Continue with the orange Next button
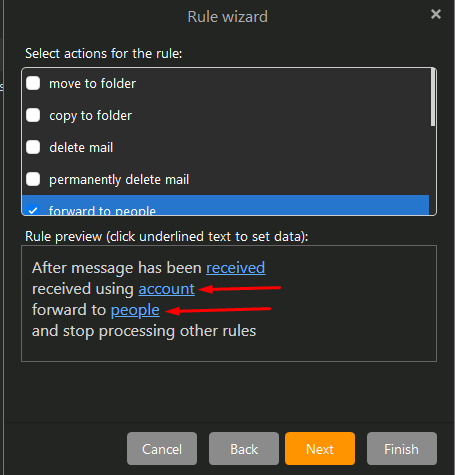The width and height of the screenshot is (455, 475). coord(320,449)
